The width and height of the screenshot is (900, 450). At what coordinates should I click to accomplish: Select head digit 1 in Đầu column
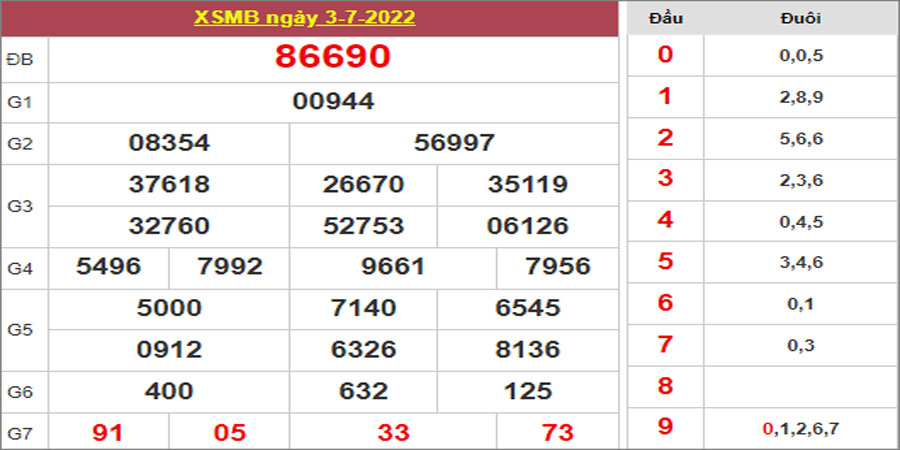pos(665,96)
